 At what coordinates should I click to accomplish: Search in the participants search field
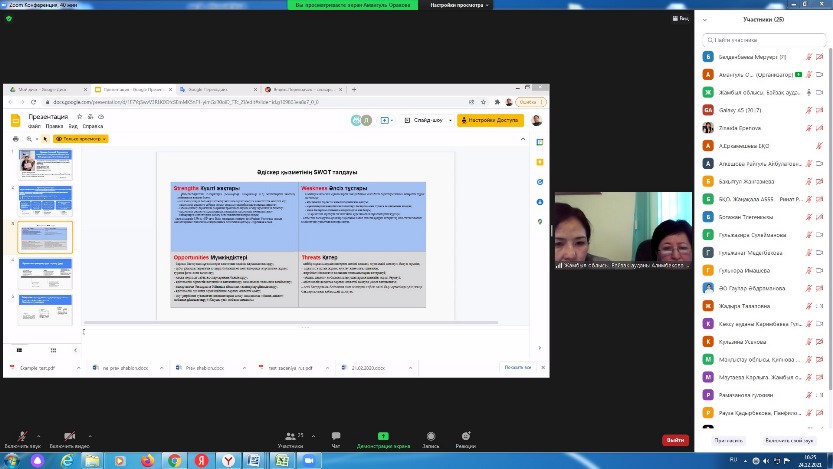pyautogui.click(x=765, y=38)
